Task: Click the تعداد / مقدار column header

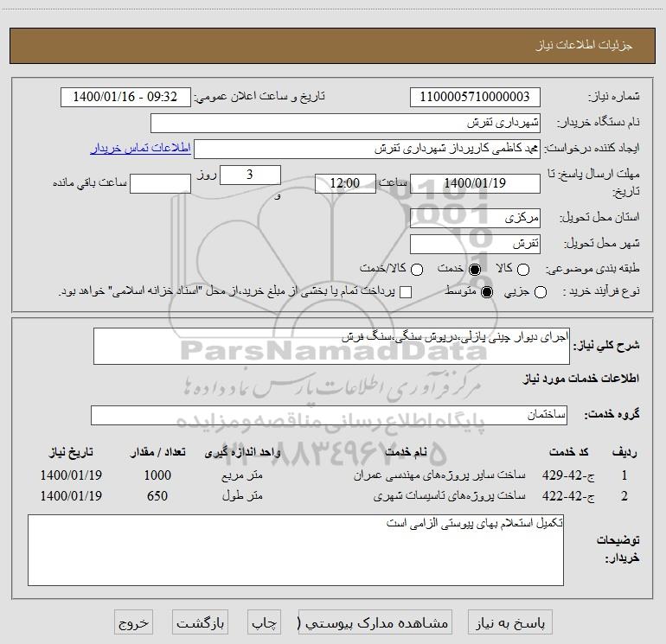Action: (x=158, y=453)
